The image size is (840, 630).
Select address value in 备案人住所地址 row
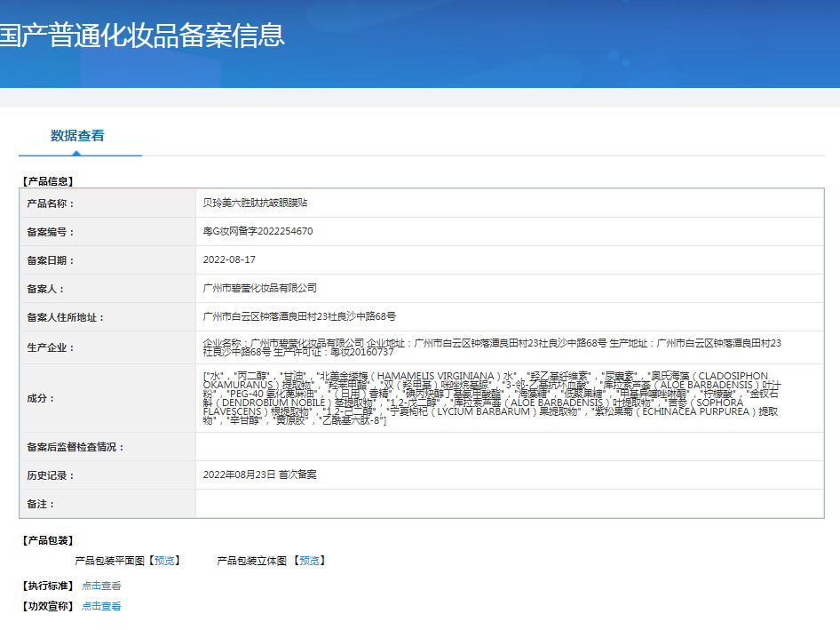[299, 316]
